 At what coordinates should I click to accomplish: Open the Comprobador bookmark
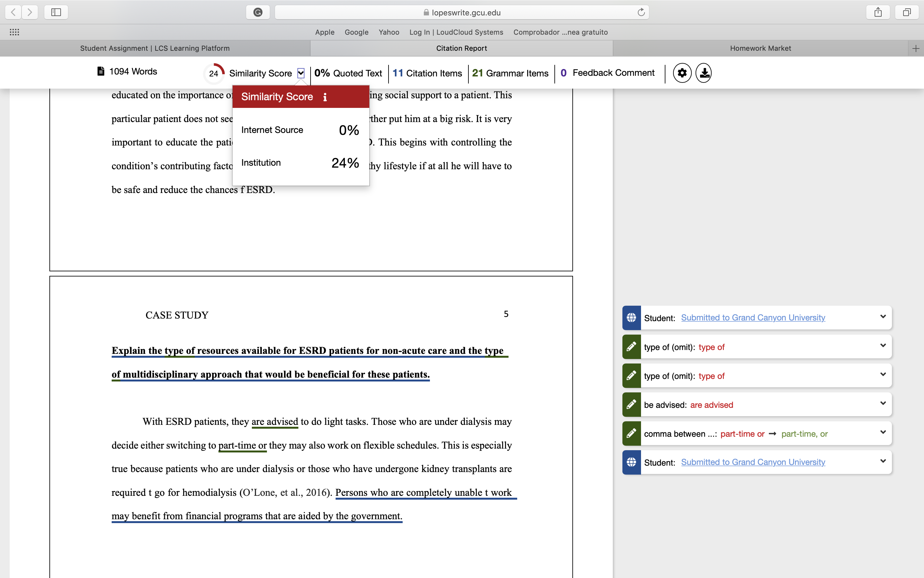pyautogui.click(x=560, y=32)
